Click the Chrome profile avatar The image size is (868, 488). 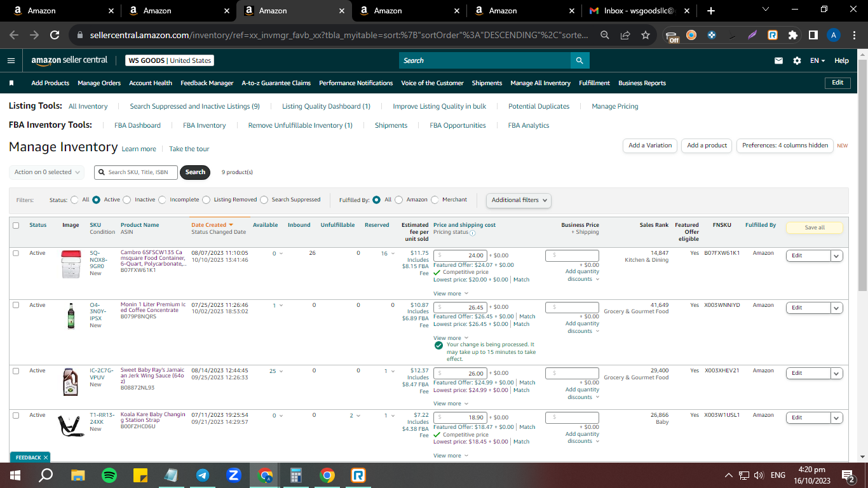click(x=834, y=36)
